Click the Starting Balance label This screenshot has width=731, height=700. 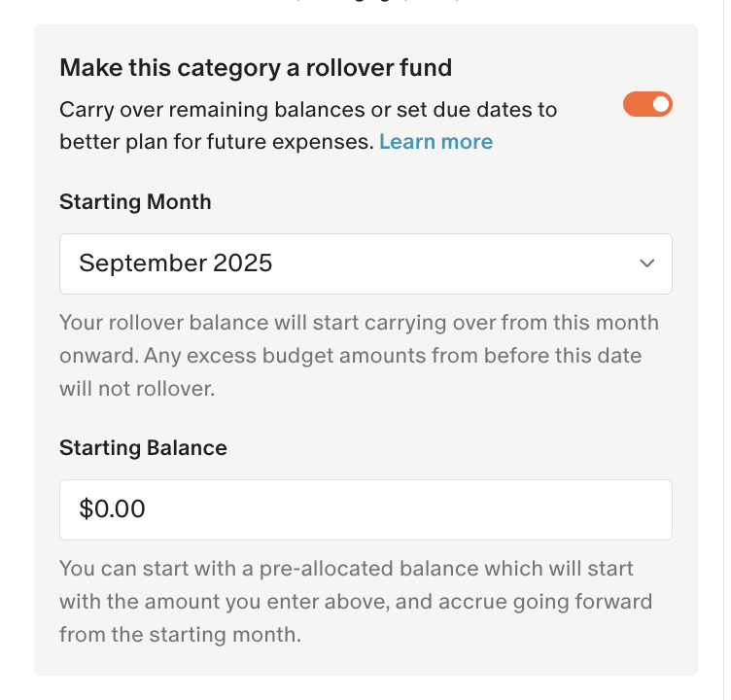[x=143, y=448]
